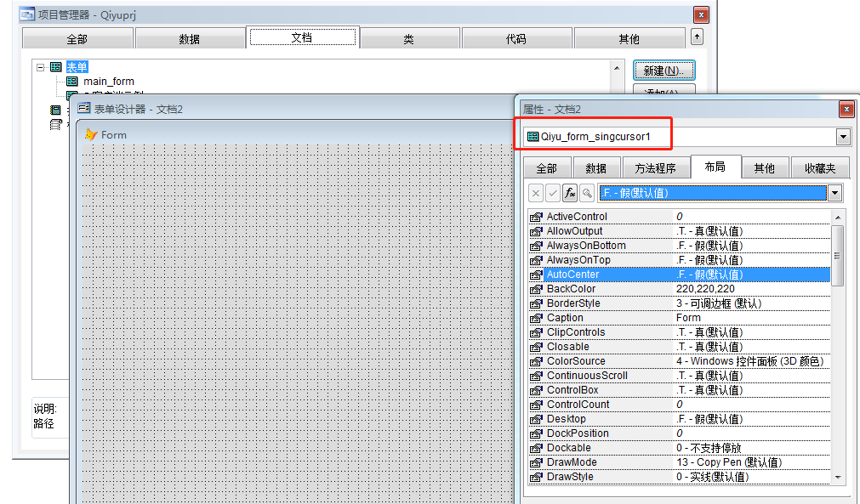Click the ClipControls property icon

point(536,332)
